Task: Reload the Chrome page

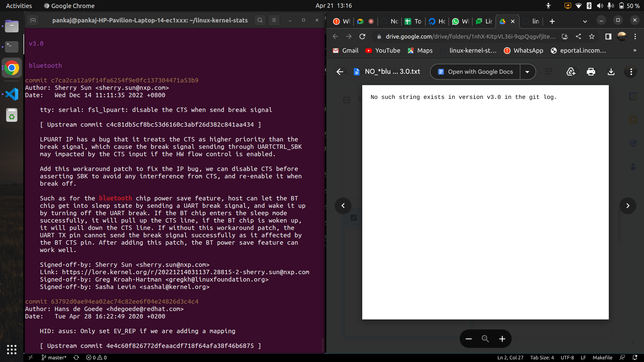Action: coord(362,37)
